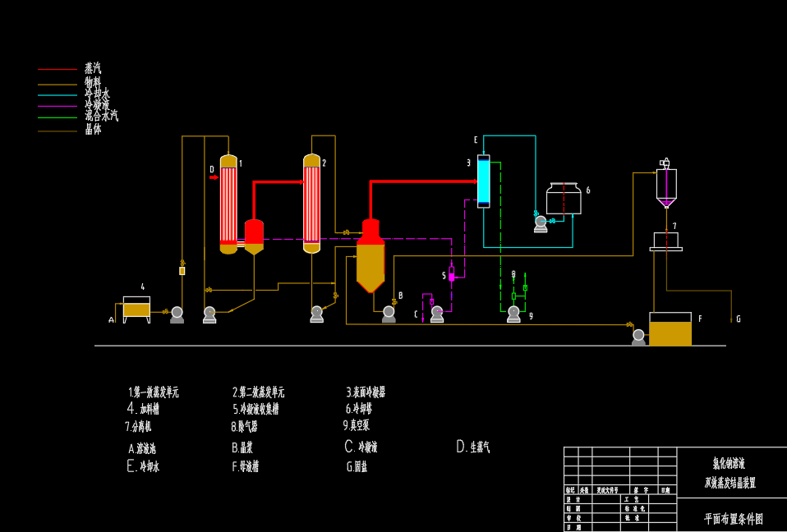Select the '双效蒸发结晶装置' title text
This screenshot has height=532, width=787.
729,483
